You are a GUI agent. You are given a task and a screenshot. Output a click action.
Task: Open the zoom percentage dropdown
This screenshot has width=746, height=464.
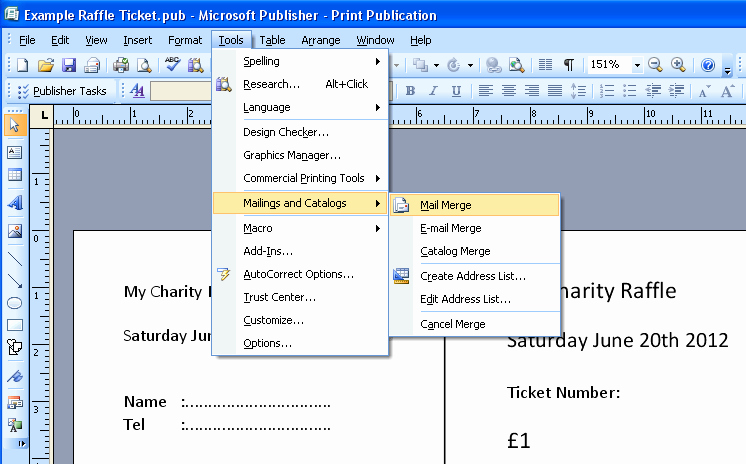pyautogui.click(x=637, y=65)
